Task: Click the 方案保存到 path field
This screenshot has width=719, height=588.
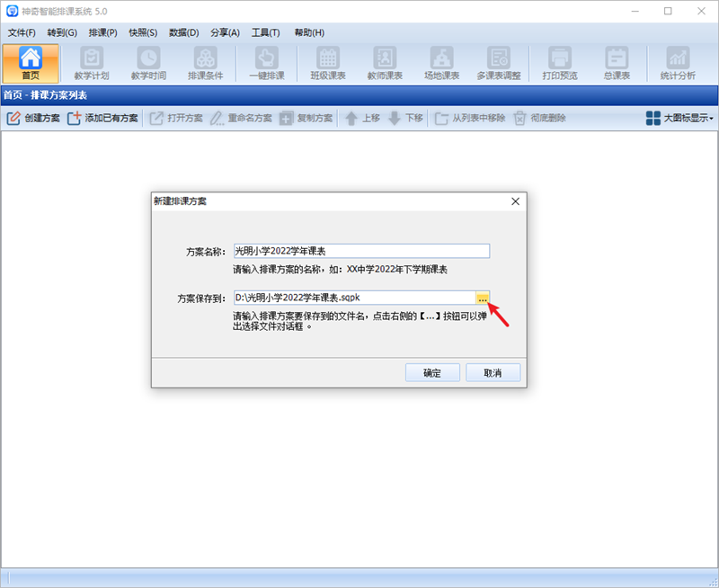Action: 354,298
